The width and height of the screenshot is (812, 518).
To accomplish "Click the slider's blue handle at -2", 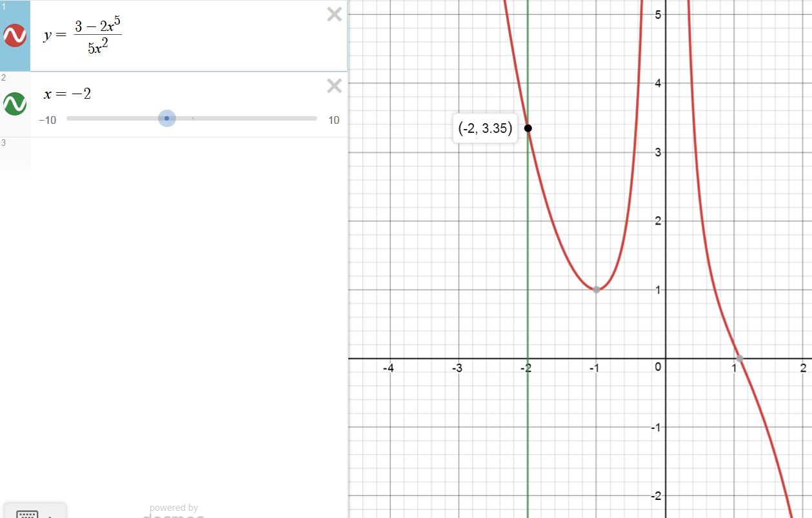I will click(167, 119).
